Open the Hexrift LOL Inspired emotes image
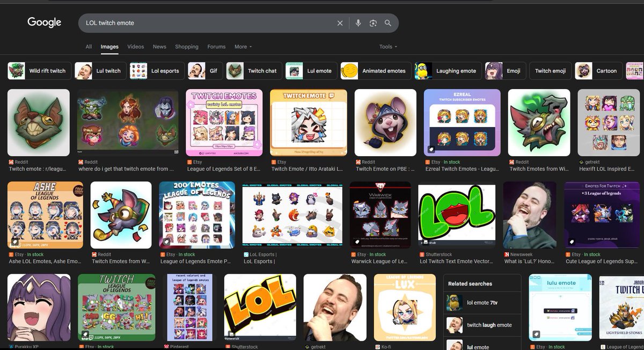This screenshot has height=350, width=644. pyautogui.click(x=609, y=122)
